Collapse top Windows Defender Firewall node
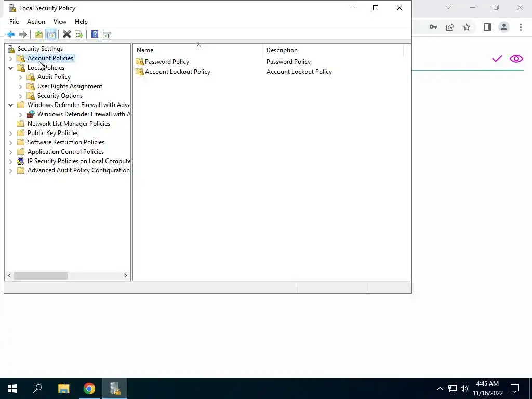 click(x=10, y=105)
